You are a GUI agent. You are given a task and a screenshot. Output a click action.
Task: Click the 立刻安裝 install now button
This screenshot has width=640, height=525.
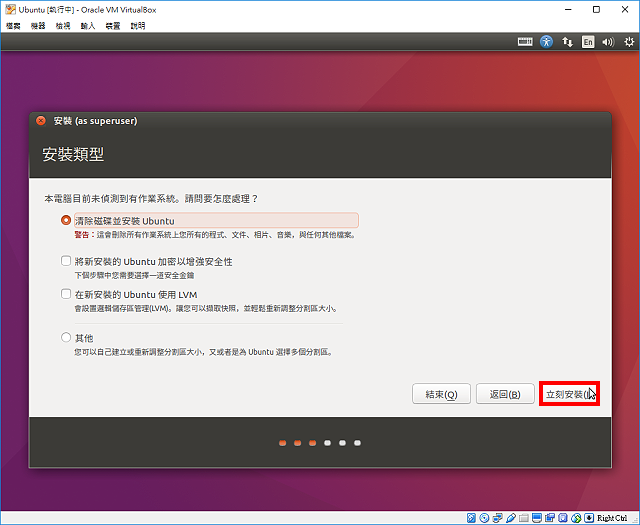pyautogui.click(x=569, y=394)
